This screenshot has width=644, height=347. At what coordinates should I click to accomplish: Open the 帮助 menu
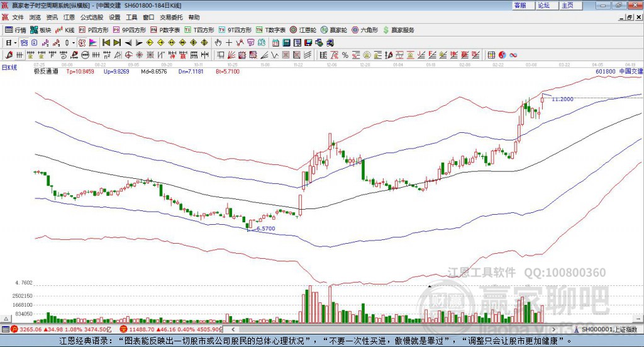pos(194,17)
